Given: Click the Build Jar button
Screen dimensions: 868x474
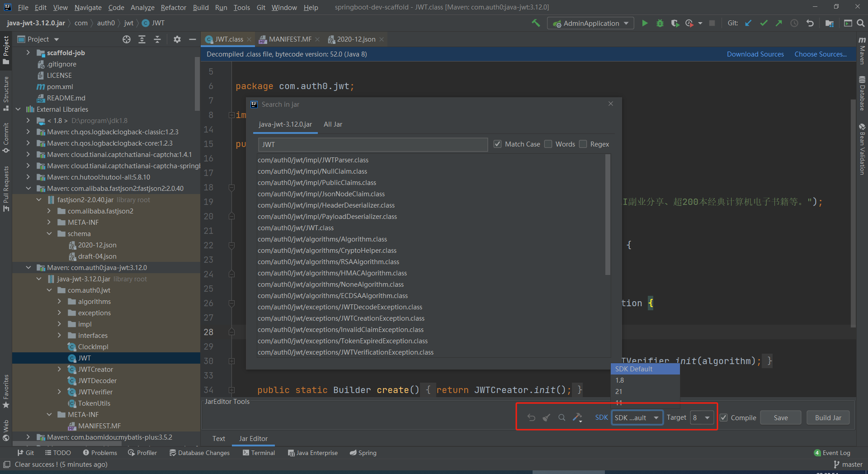Looking at the screenshot, I should pos(828,417).
